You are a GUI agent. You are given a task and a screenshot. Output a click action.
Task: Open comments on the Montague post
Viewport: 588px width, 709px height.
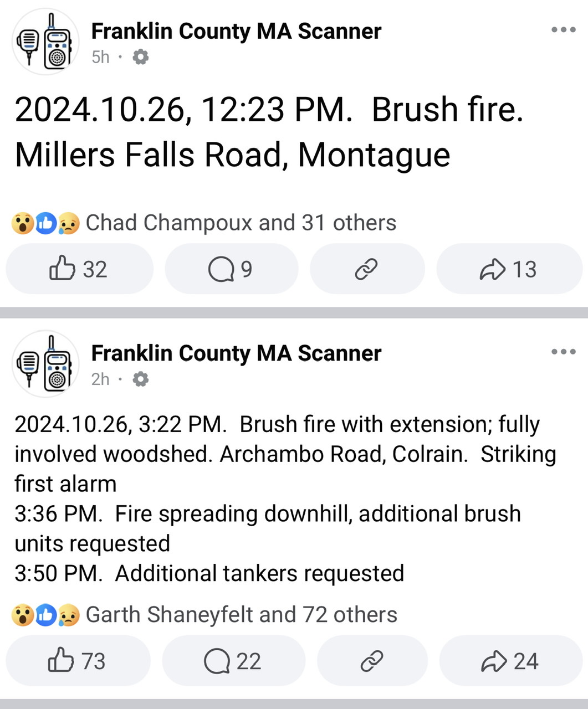tap(231, 269)
